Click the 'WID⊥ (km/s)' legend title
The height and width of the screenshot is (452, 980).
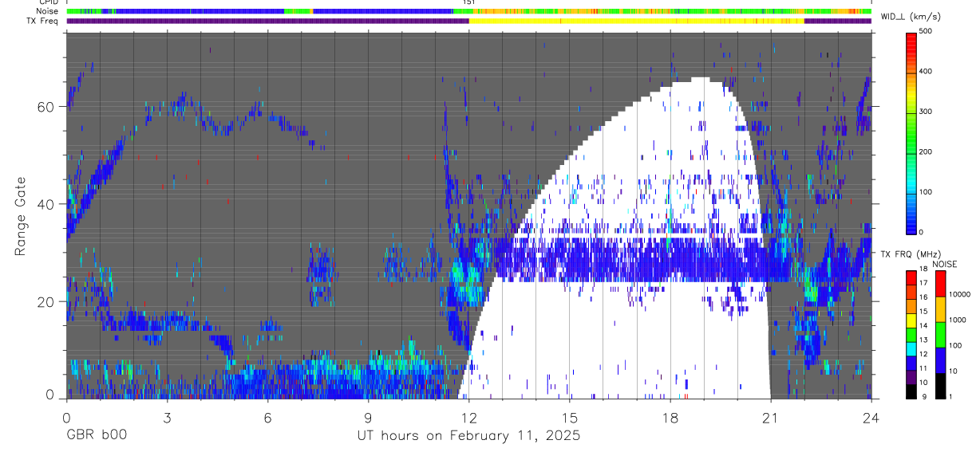point(911,16)
